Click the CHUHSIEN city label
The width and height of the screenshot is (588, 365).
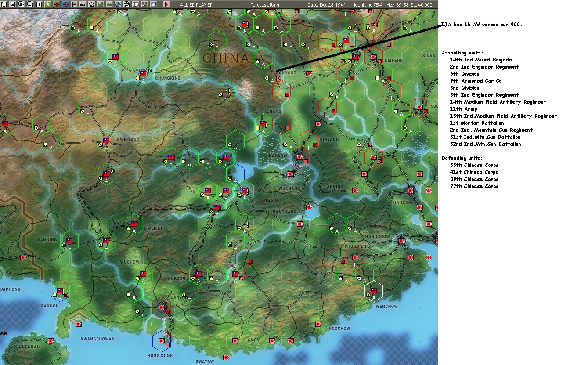pyautogui.click(x=355, y=246)
